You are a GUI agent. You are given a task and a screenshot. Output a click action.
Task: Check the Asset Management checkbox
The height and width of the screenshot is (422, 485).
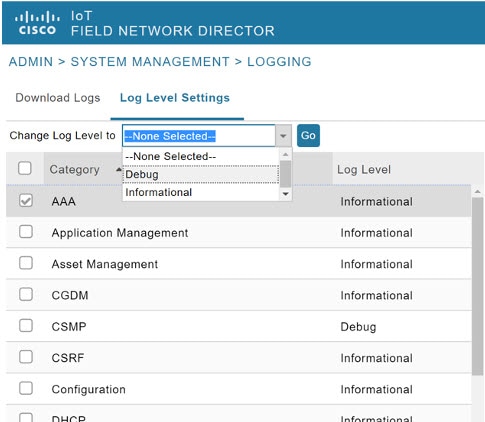(x=26, y=263)
